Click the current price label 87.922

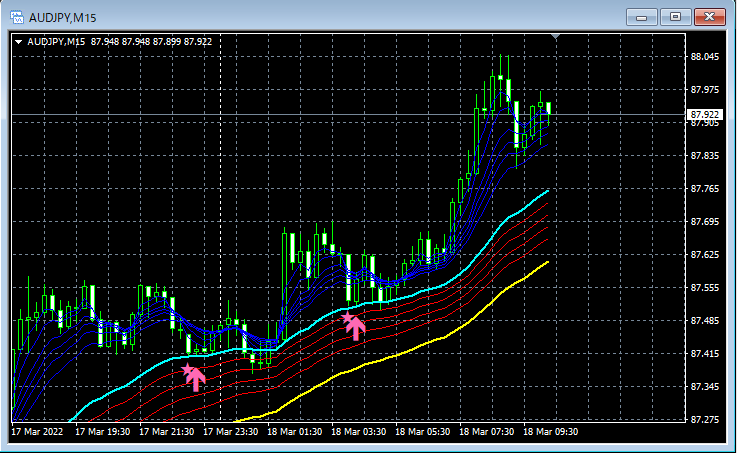click(704, 114)
